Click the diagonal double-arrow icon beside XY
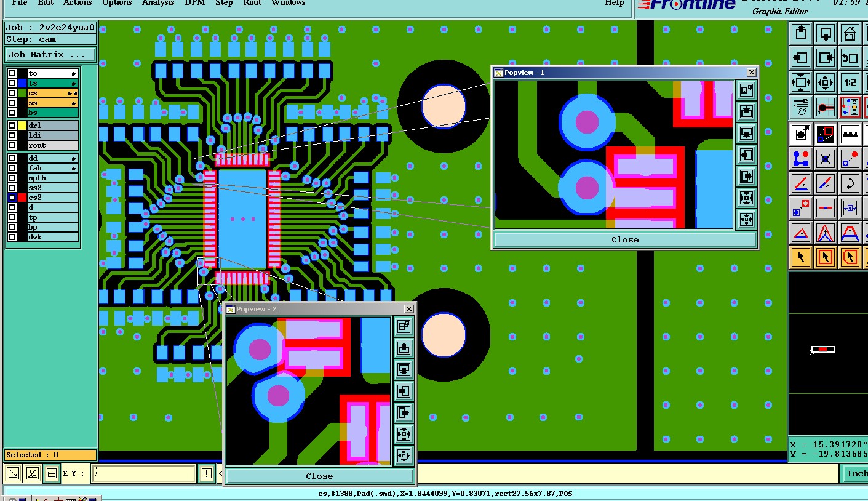The image size is (868, 501). coord(13,473)
